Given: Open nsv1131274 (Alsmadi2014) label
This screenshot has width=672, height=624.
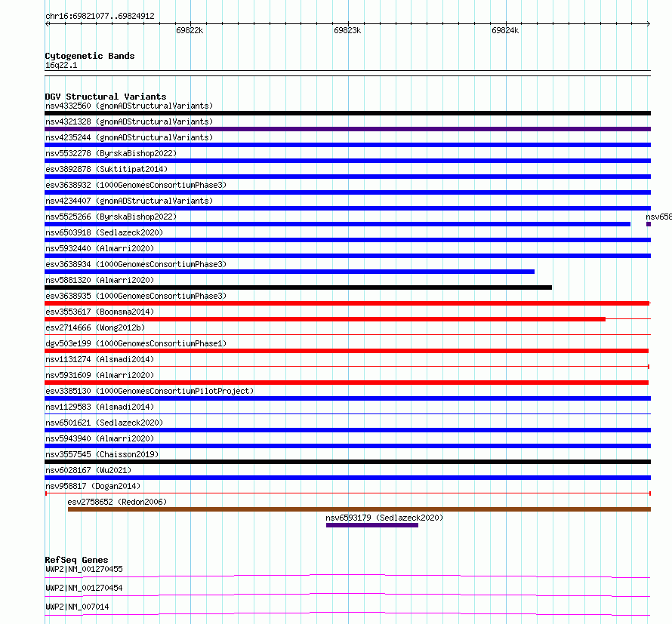Looking at the screenshot, I should point(100,359).
